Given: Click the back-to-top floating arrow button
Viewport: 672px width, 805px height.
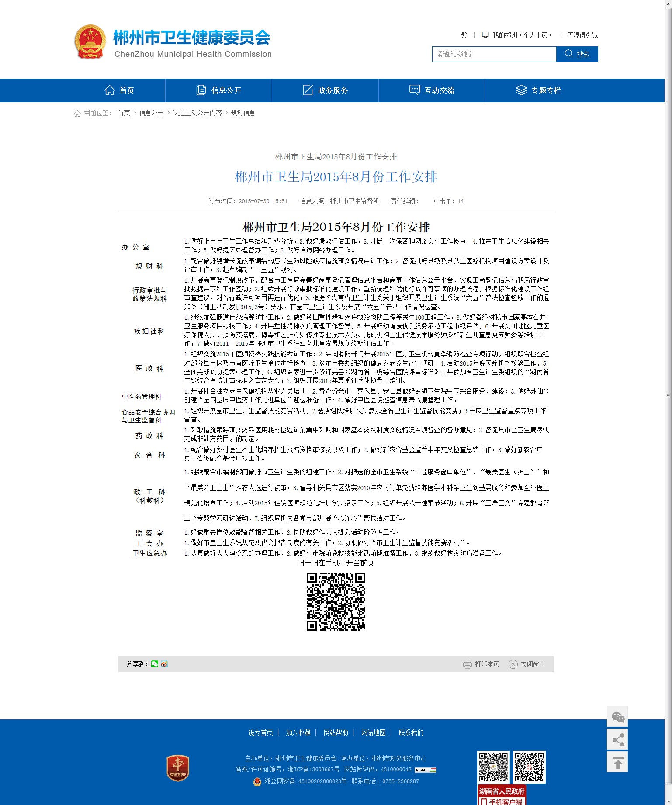Looking at the screenshot, I should [x=617, y=762].
